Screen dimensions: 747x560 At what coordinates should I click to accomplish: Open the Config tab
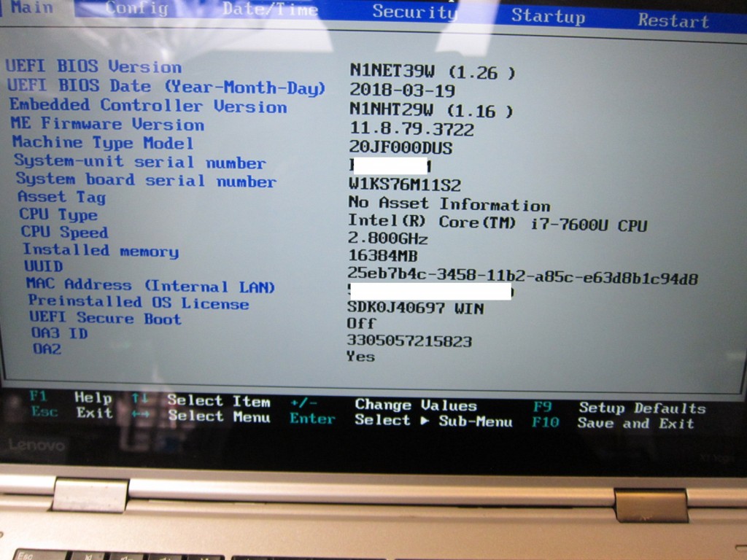(x=136, y=8)
